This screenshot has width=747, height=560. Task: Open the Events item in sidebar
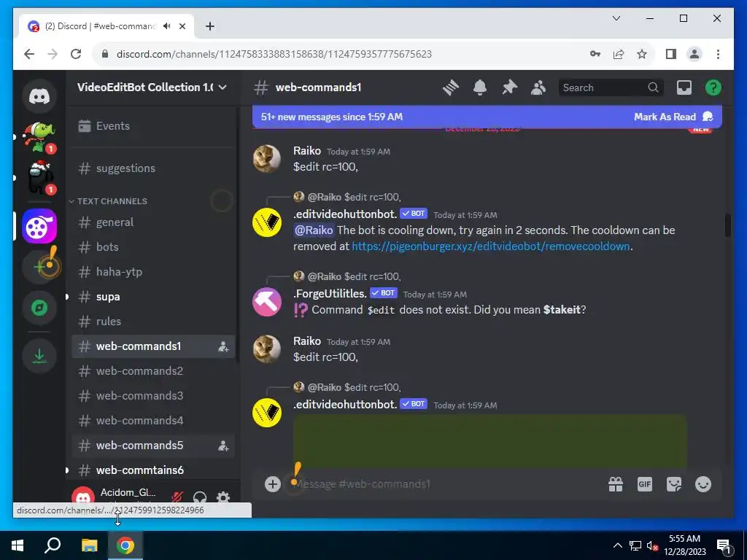click(x=152, y=126)
